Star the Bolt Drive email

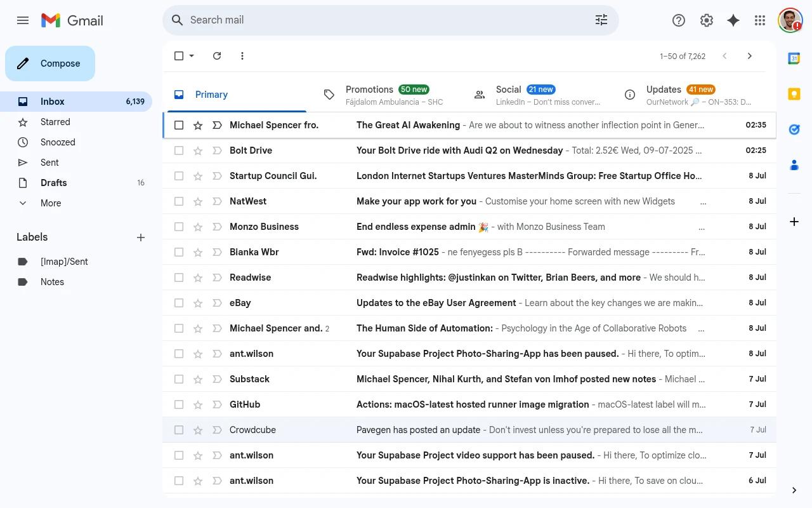point(198,150)
